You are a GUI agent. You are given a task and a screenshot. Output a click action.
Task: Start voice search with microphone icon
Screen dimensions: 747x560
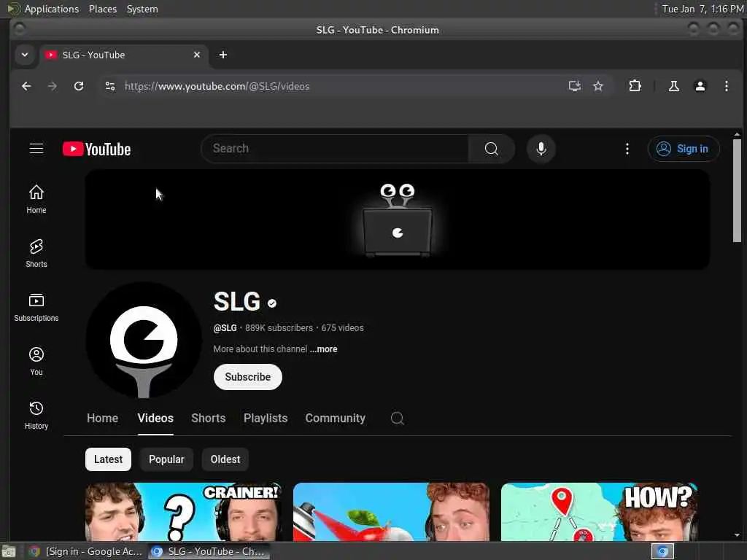(541, 149)
